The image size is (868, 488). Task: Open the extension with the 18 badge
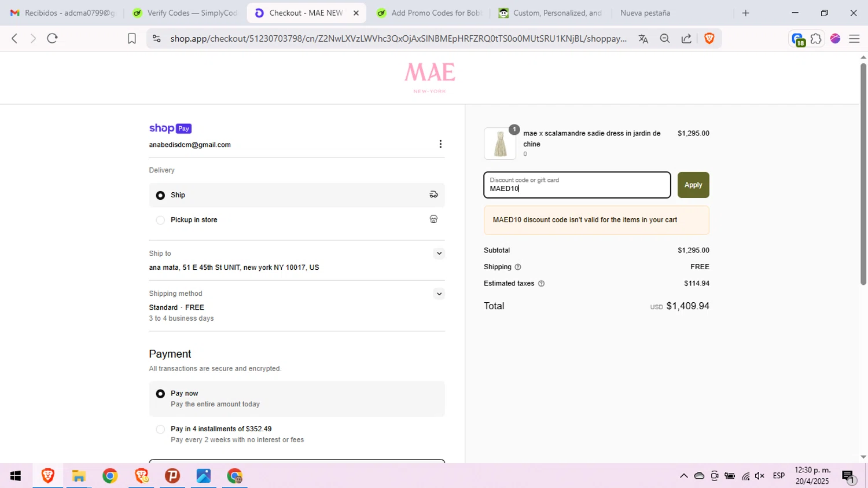tap(799, 39)
